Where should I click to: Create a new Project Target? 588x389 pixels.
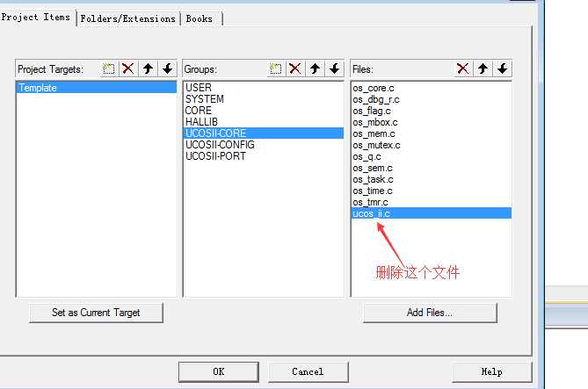(x=109, y=69)
